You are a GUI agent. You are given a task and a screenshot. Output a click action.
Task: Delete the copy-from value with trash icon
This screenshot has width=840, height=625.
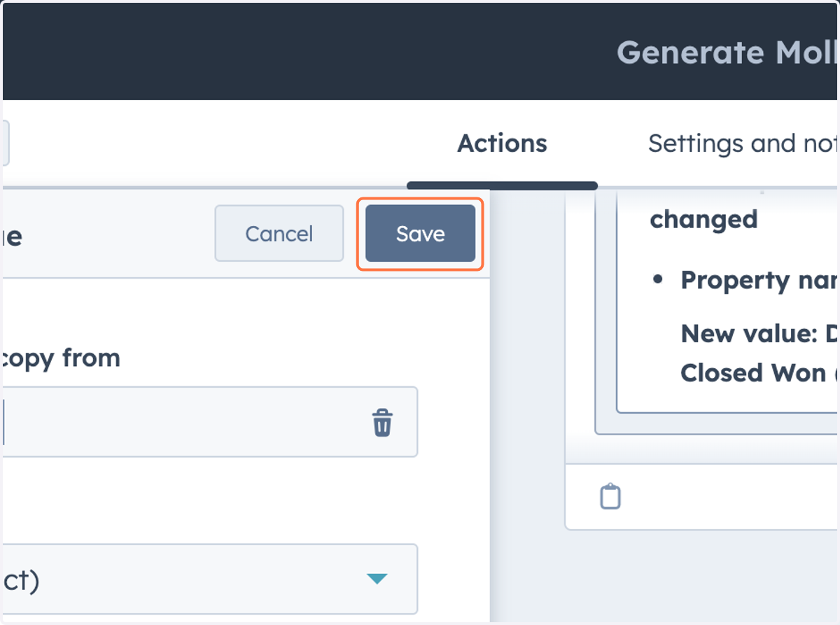tap(382, 423)
